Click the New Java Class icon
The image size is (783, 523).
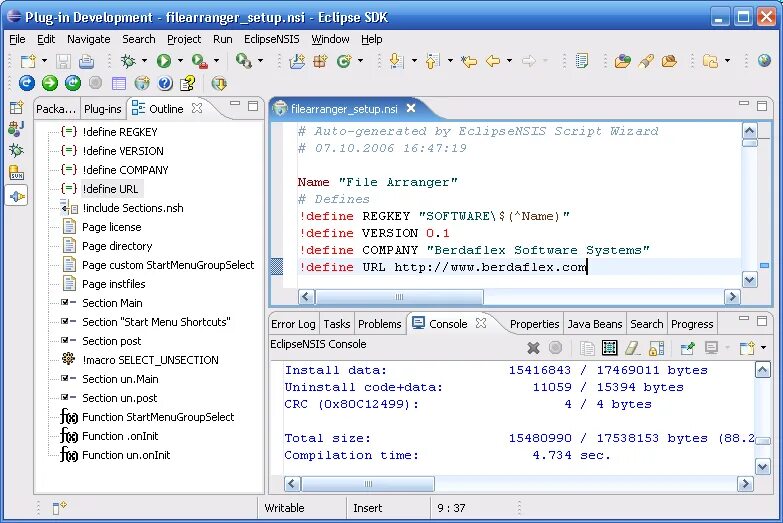[344, 61]
